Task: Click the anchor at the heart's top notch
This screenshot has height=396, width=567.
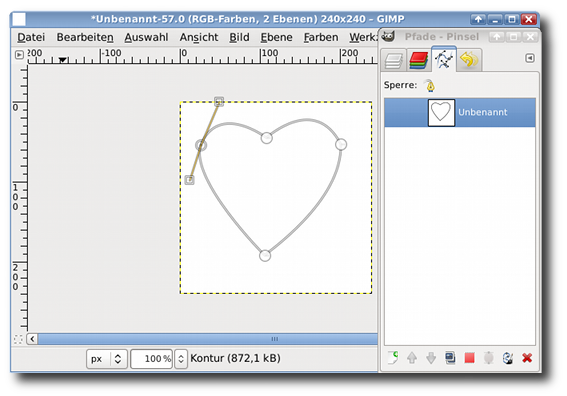Action: pos(267,138)
